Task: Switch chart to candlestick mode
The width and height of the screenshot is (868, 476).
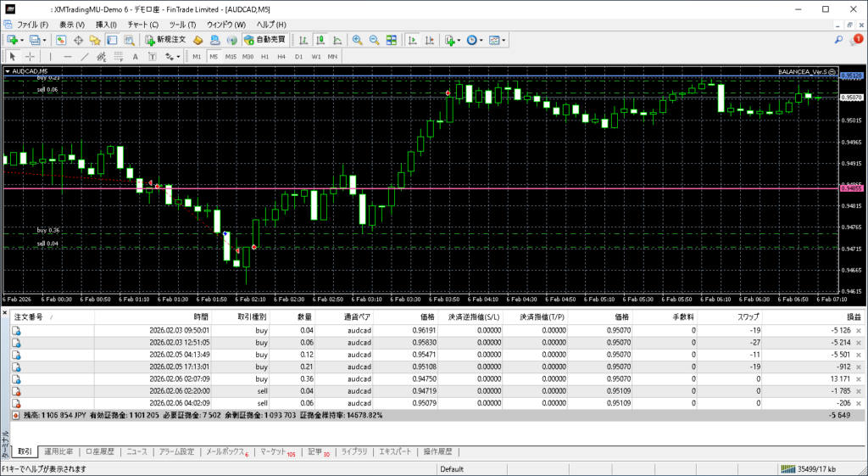Action: pos(321,40)
